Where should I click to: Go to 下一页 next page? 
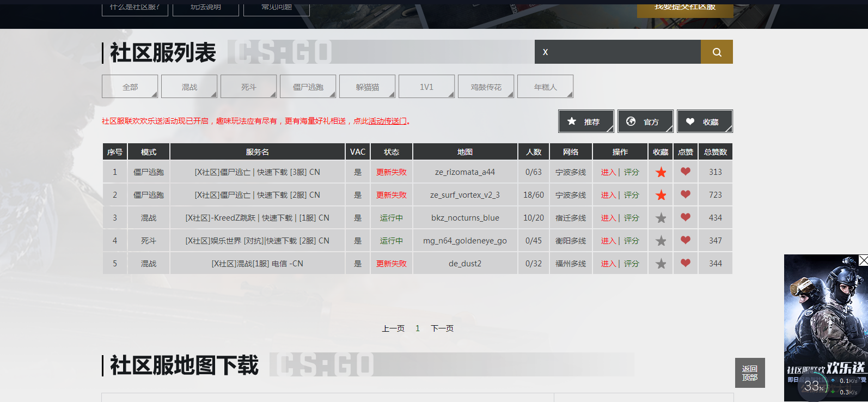click(442, 328)
